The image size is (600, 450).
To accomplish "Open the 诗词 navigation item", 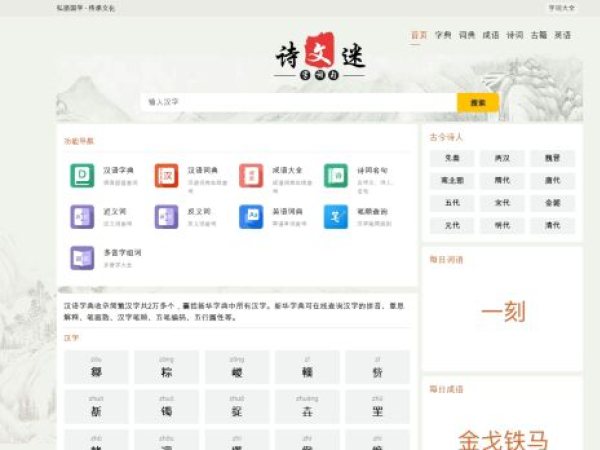I will tap(515, 35).
